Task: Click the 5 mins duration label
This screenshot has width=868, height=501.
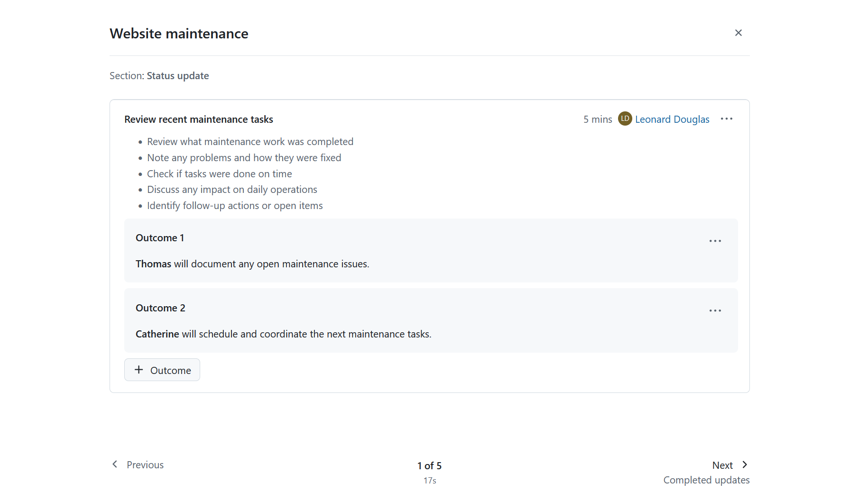Action: pyautogui.click(x=598, y=119)
